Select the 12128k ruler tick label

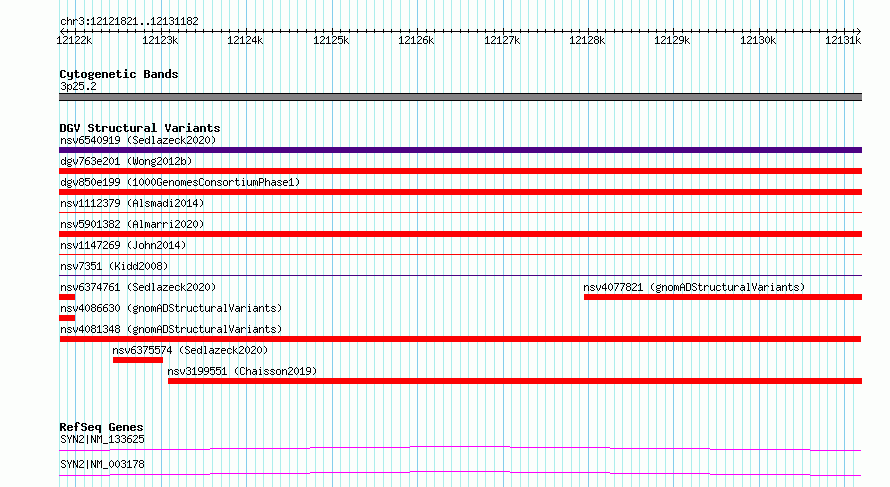[587, 40]
